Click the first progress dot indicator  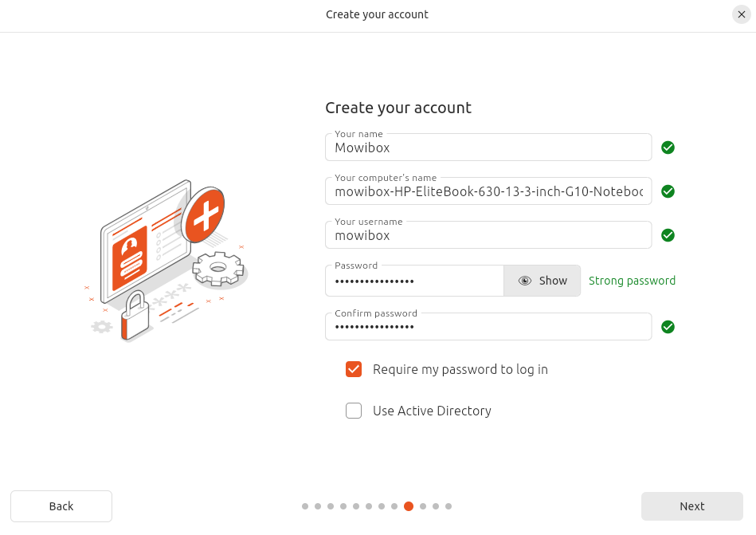pyautogui.click(x=305, y=506)
